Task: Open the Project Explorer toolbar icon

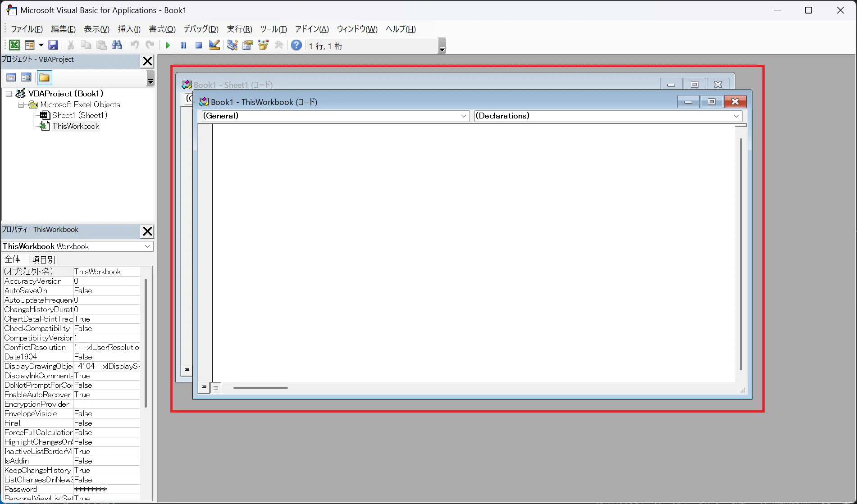Action: [x=232, y=45]
